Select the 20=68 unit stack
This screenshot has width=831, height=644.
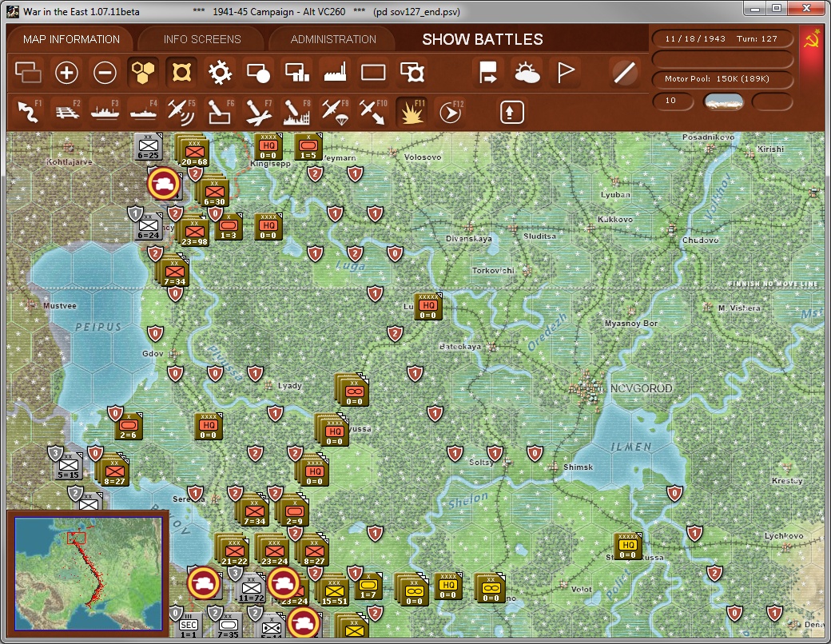pyautogui.click(x=194, y=152)
